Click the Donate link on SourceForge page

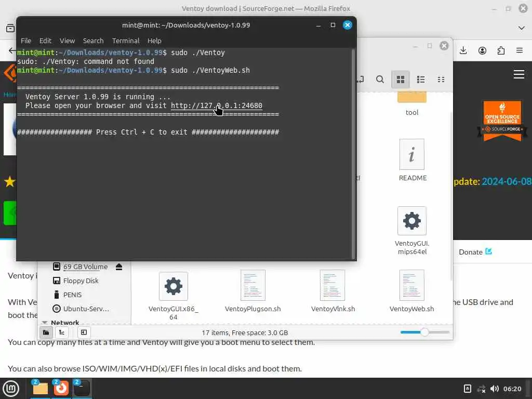pyautogui.click(x=475, y=252)
